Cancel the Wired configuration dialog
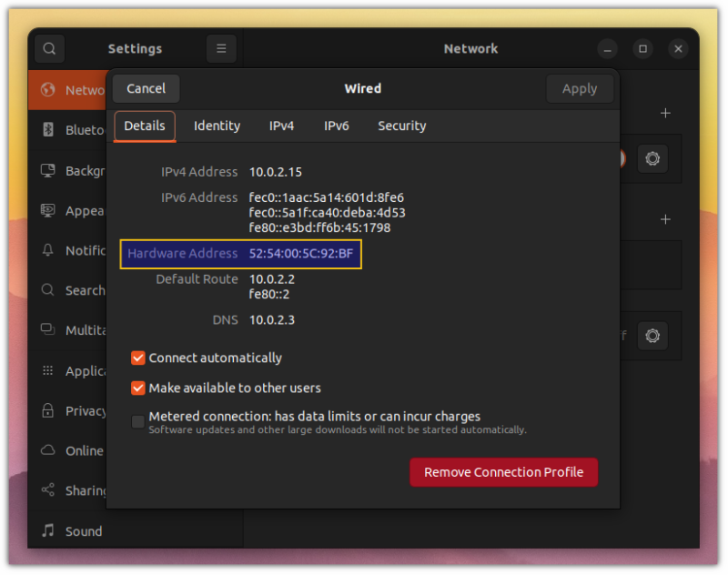The image size is (728, 575). (146, 88)
